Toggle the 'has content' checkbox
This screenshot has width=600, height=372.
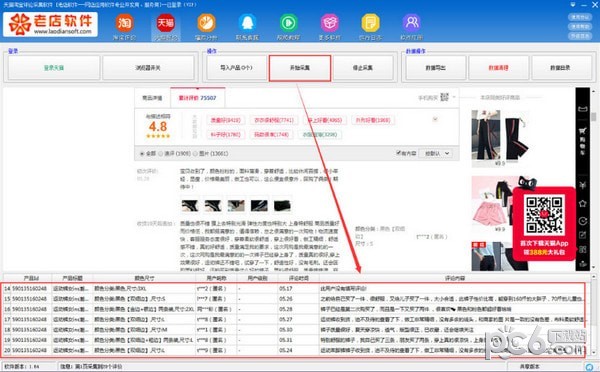[x=399, y=153]
